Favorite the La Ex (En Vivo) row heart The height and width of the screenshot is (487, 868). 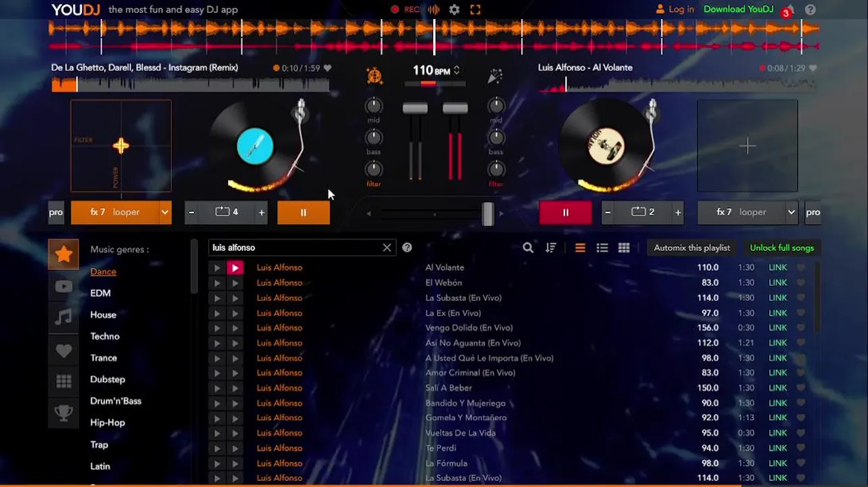801,313
